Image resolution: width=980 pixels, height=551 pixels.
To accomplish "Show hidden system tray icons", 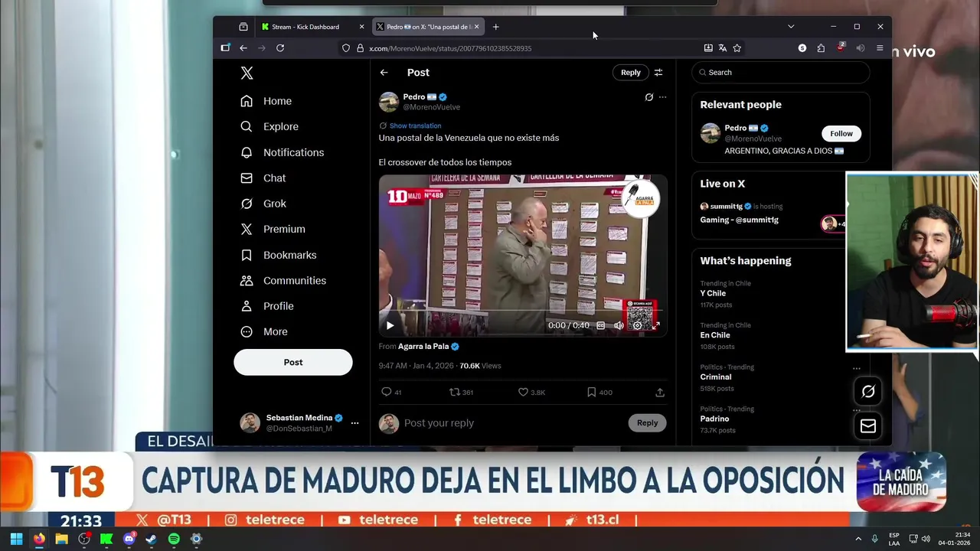I will tap(857, 539).
